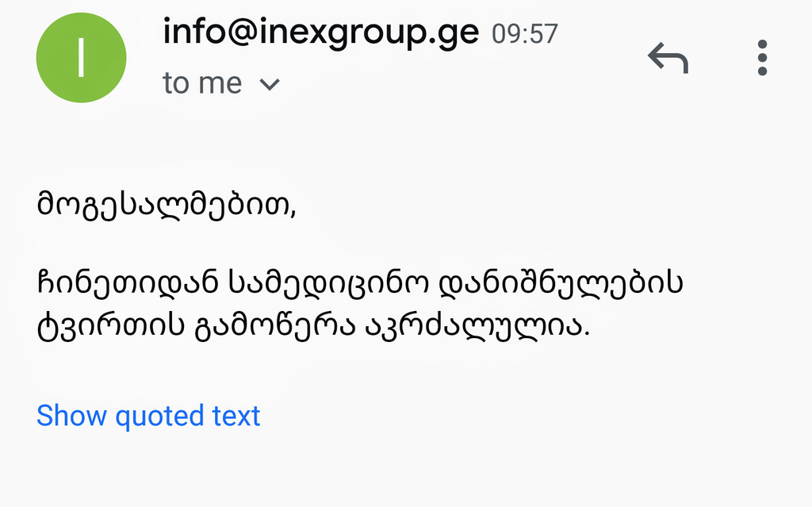Click the 'to me' recipient label
Viewport: 812px width, 507px height.
tap(202, 83)
